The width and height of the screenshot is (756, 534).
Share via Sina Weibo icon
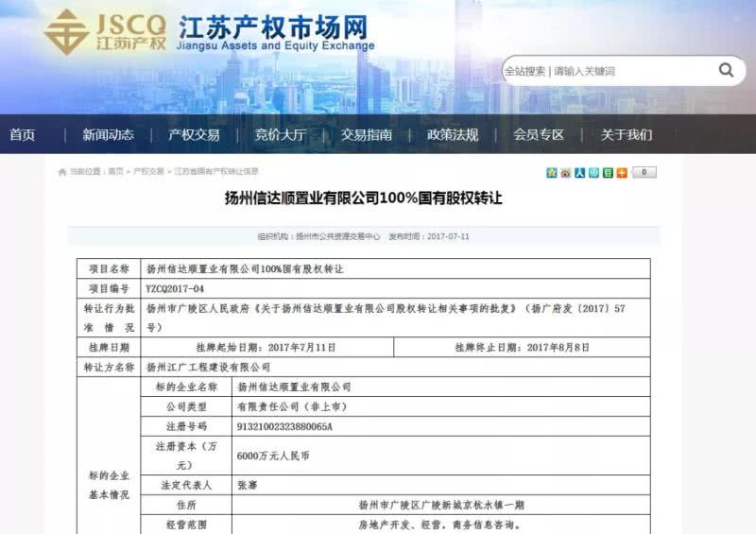(x=565, y=172)
